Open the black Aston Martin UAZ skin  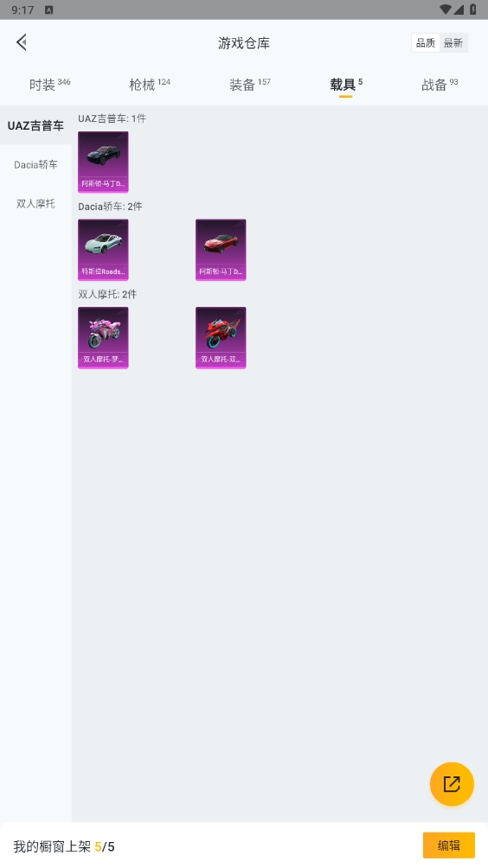pyautogui.click(x=103, y=162)
